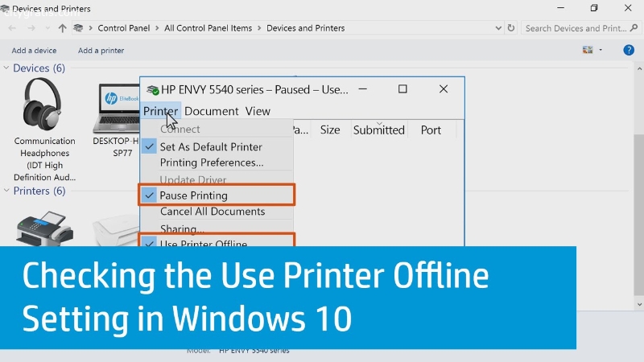
Task: Click the address bar device icon
Action: (x=78, y=28)
